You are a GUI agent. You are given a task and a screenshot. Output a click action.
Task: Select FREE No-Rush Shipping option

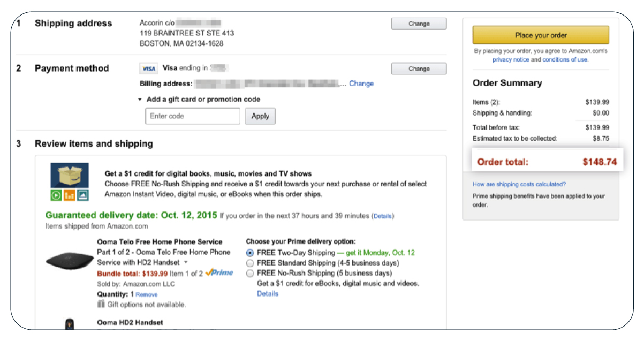(x=250, y=273)
